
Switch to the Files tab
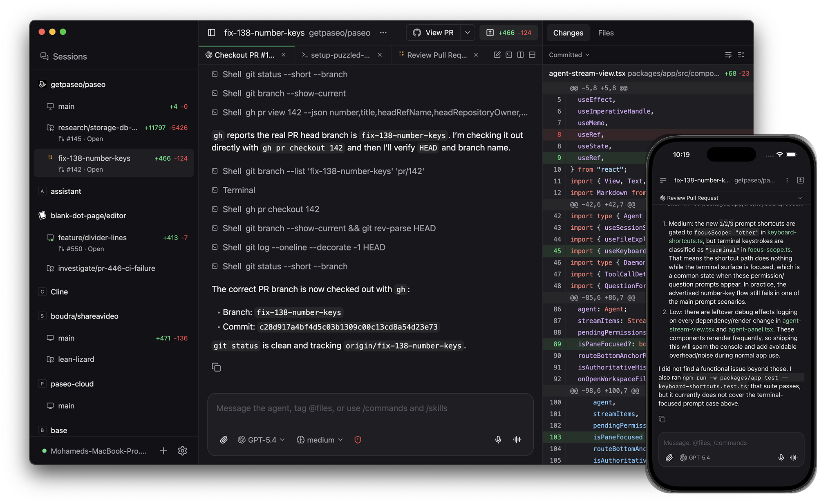[x=606, y=33]
